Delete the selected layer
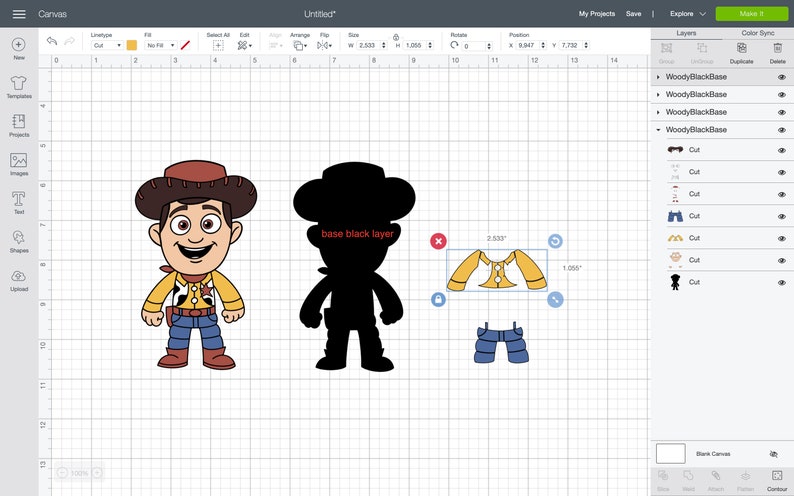 (x=777, y=53)
